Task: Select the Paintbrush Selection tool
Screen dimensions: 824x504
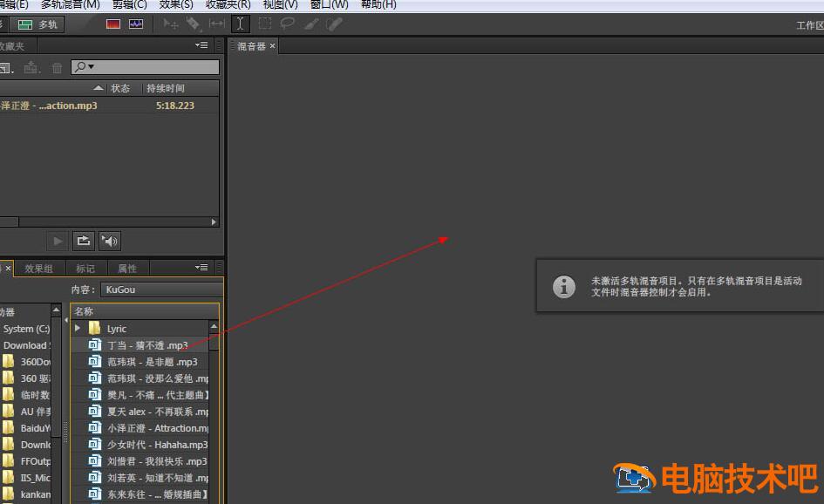Action: pos(311,24)
